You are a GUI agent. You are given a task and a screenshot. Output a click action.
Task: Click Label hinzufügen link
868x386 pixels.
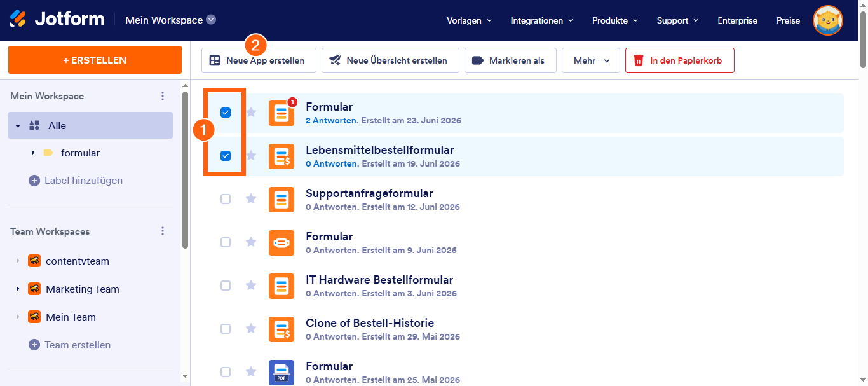[x=83, y=181]
